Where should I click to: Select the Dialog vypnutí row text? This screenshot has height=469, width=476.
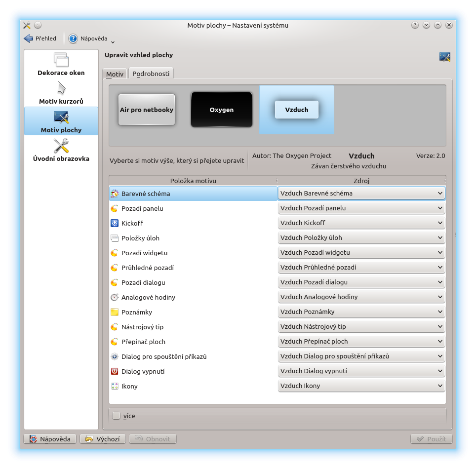click(x=143, y=372)
